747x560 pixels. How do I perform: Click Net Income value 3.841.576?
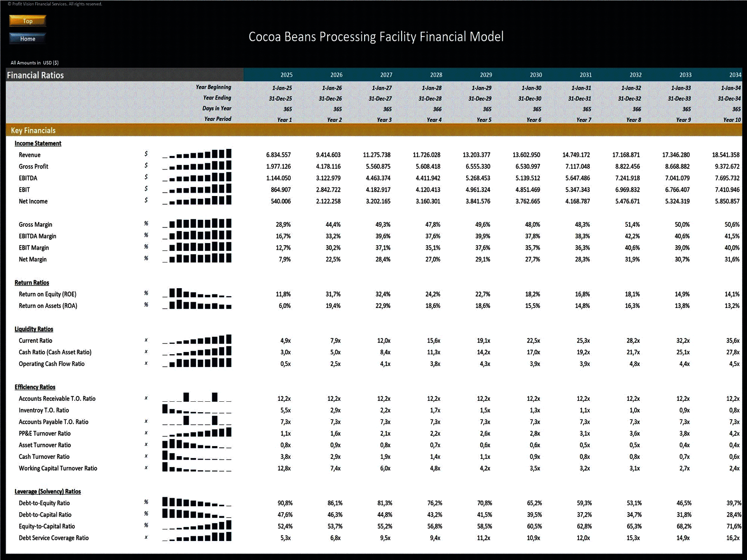click(x=477, y=201)
